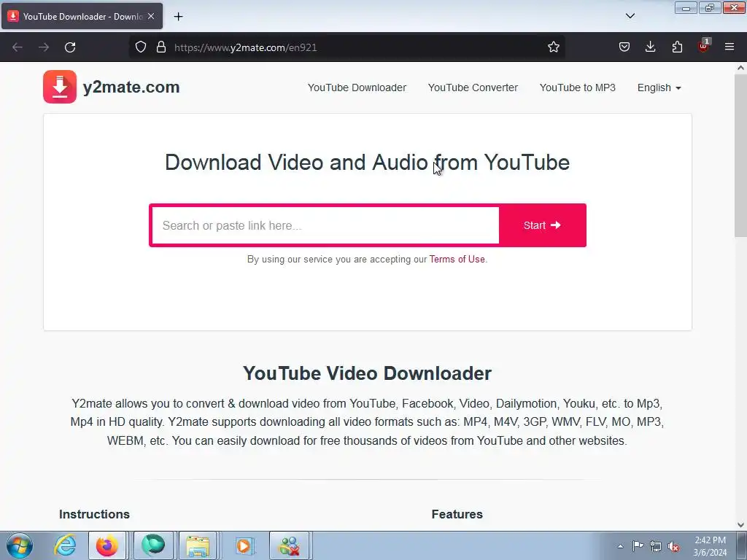
Task: Click scrollbar down arrow
Action: pyautogui.click(x=740, y=525)
